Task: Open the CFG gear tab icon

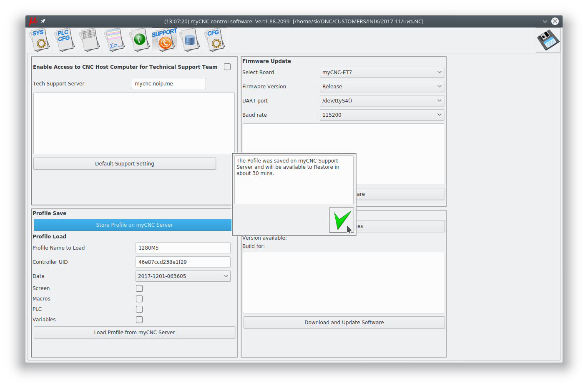Action: (x=214, y=40)
